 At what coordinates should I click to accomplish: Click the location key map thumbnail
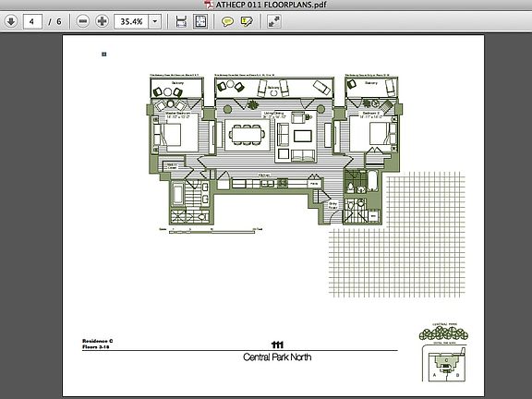click(x=444, y=363)
